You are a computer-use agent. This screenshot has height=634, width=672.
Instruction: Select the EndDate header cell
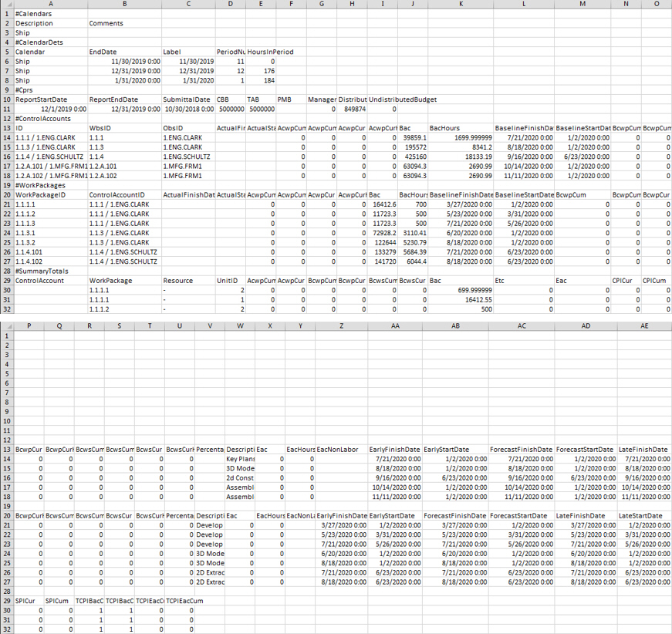(x=123, y=52)
